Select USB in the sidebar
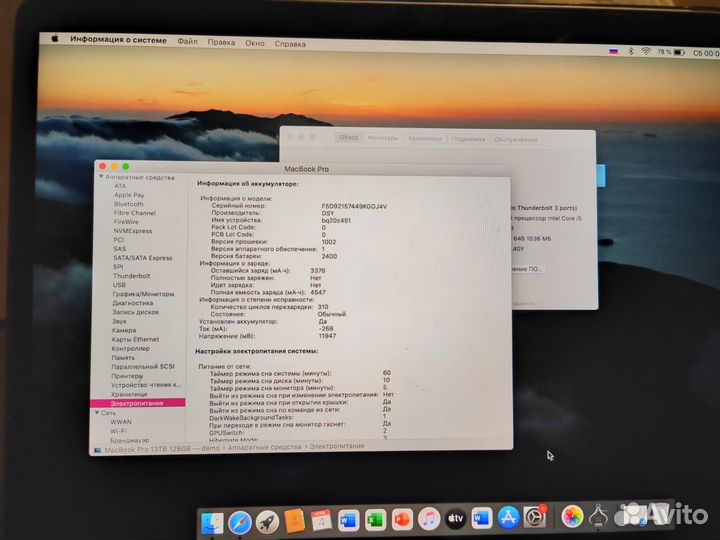 [x=119, y=285]
